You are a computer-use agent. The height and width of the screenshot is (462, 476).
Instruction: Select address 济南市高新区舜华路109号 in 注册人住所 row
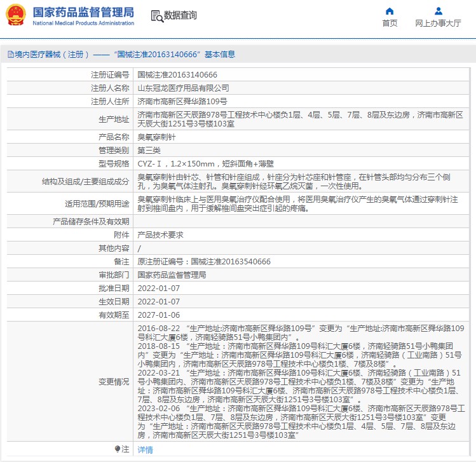pyautogui.click(x=182, y=102)
